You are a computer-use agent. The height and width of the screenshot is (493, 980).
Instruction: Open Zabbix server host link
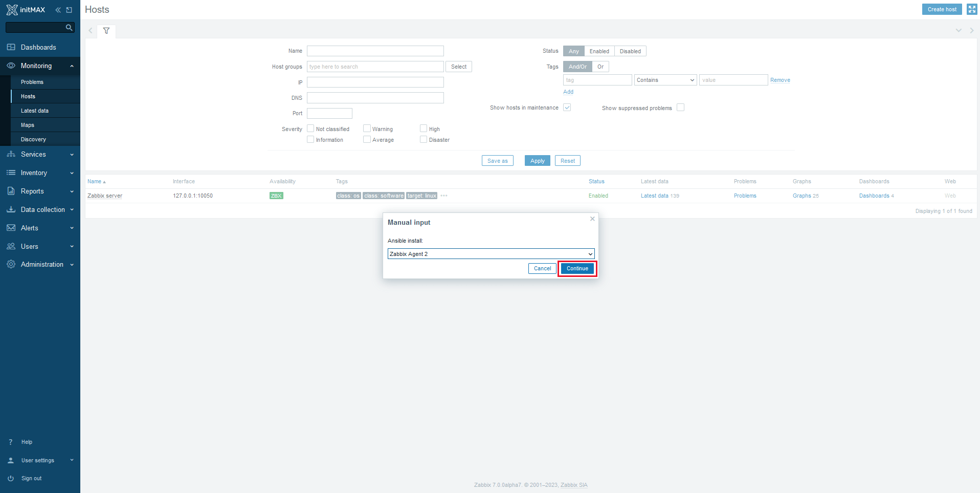pyautogui.click(x=105, y=196)
